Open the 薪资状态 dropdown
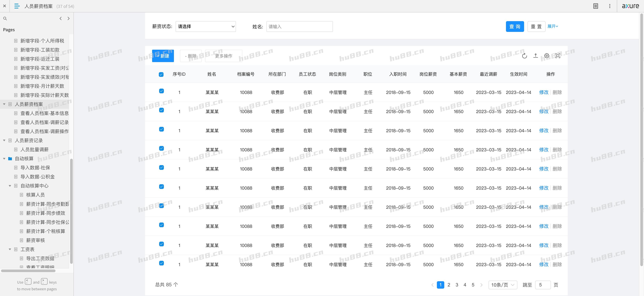 click(x=205, y=26)
